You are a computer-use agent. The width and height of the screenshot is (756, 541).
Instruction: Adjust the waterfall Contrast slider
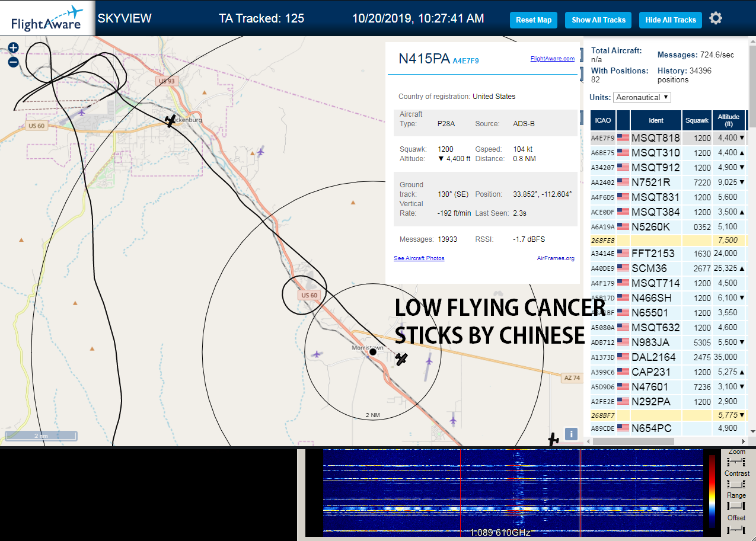pos(736,484)
